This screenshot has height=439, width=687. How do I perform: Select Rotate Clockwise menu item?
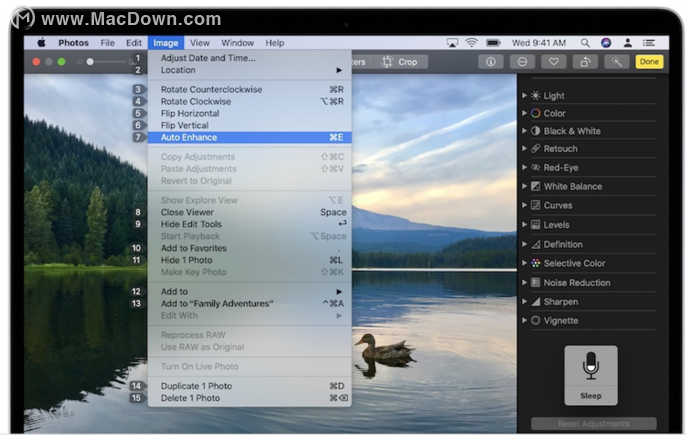(250, 102)
